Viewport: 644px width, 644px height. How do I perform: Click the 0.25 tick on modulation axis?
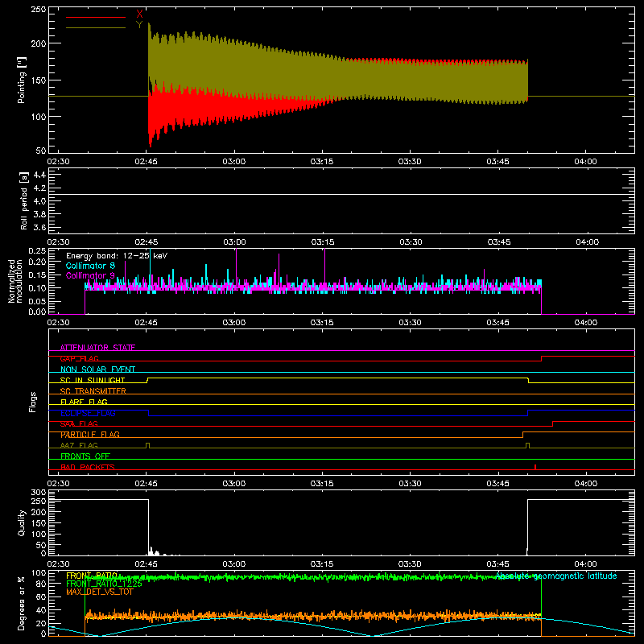37,251
